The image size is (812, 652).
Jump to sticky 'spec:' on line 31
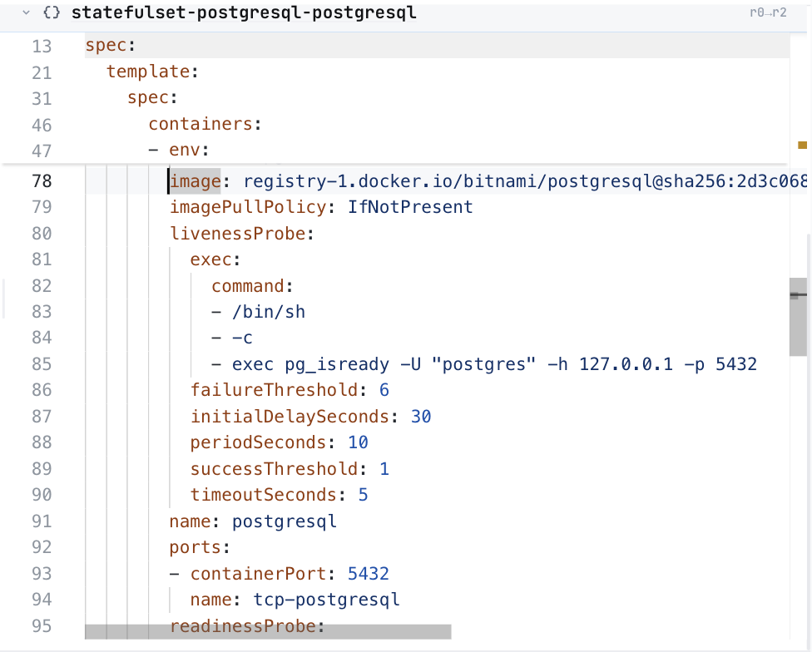152,98
